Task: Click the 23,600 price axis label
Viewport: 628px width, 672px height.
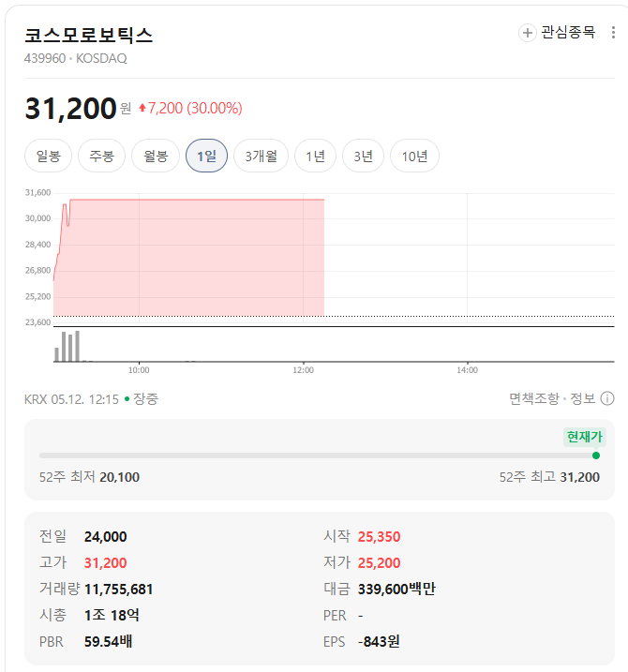Action: point(37,321)
